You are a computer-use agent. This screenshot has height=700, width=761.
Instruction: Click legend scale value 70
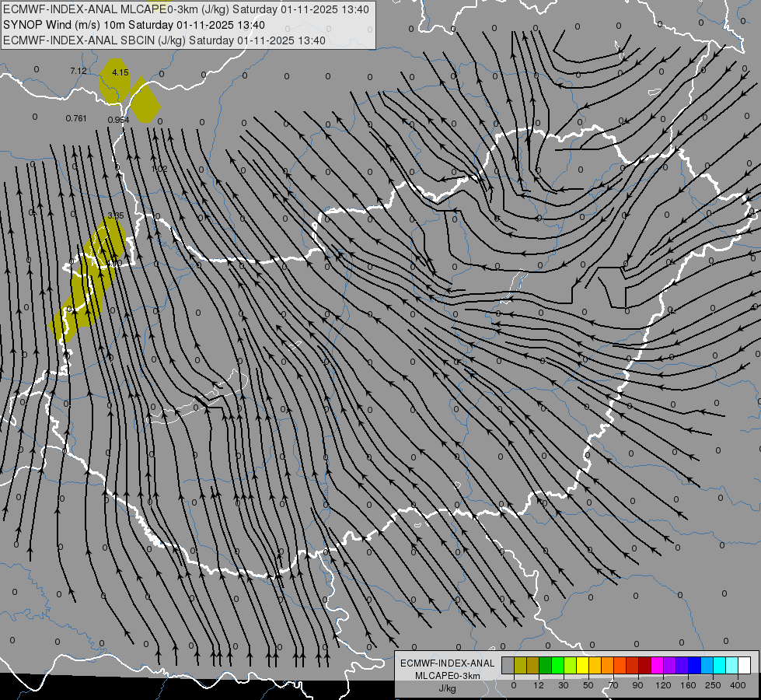click(613, 685)
